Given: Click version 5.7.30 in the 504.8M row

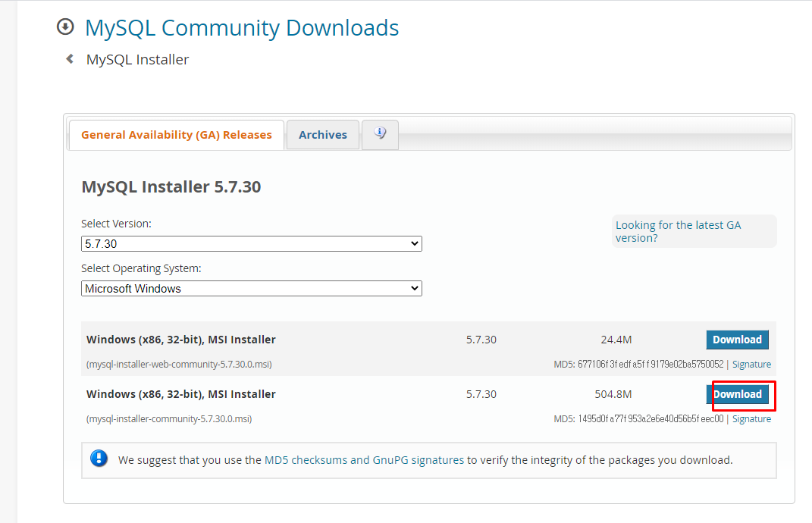Looking at the screenshot, I should 481,395.
